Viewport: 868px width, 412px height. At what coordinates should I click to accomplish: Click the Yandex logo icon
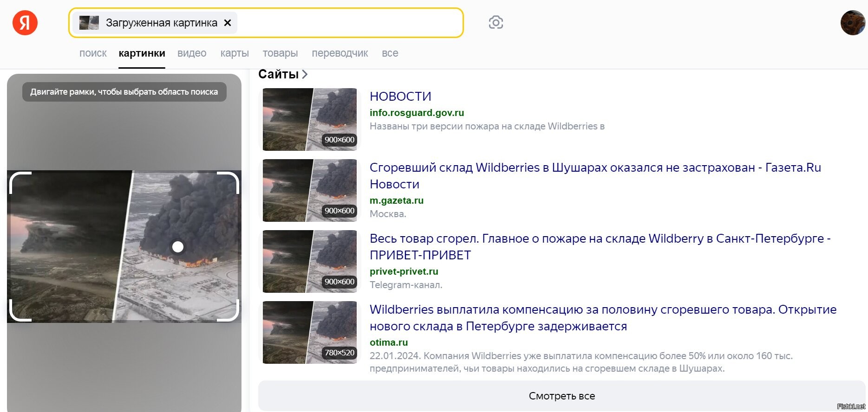click(x=25, y=23)
